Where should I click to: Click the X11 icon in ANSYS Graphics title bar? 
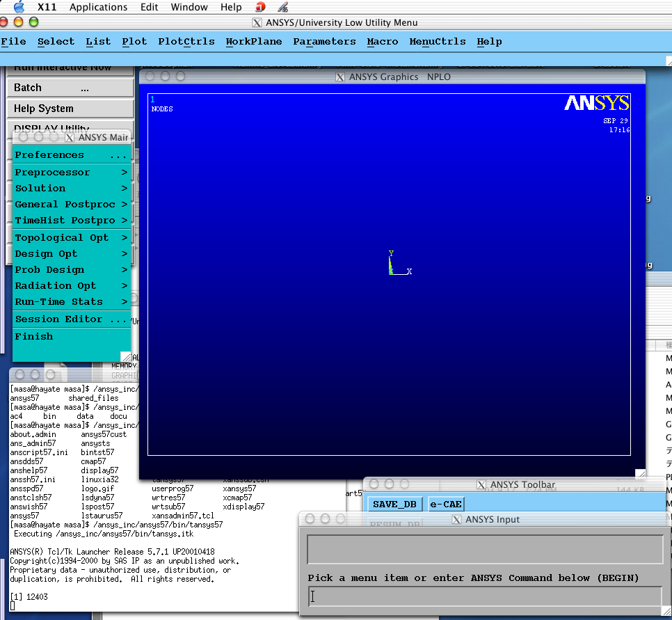pos(340,77)
